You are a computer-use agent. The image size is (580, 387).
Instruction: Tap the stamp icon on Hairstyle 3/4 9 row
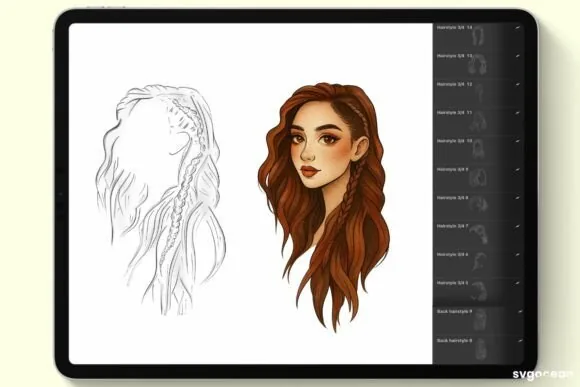[x=518, y=170]
